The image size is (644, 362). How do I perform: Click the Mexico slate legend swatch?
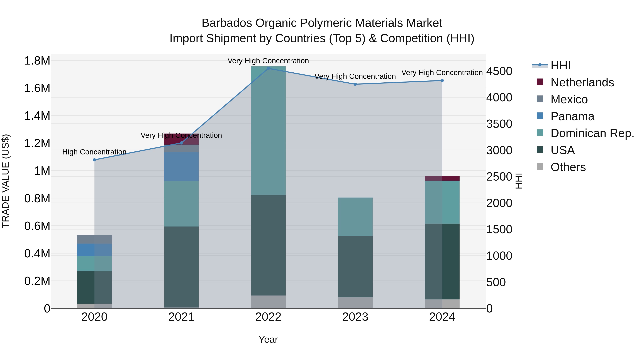click(x=540, y=99)
